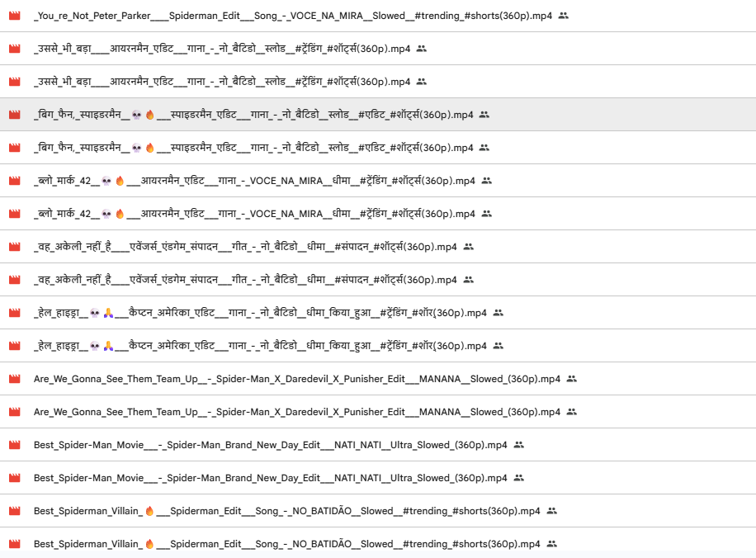Click video icon on upper Best_Spiderman_Villain row
Image resolution: width=756 pixels, height=558 pixels.
click(15, 511)
